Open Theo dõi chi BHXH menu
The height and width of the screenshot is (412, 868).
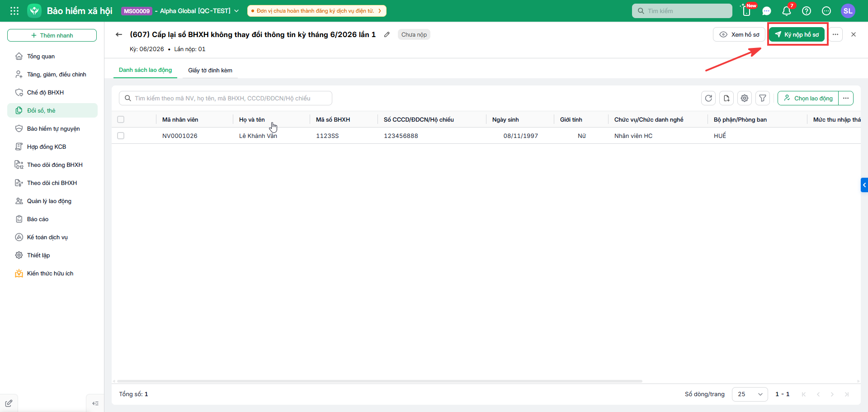tap(52, 183)
